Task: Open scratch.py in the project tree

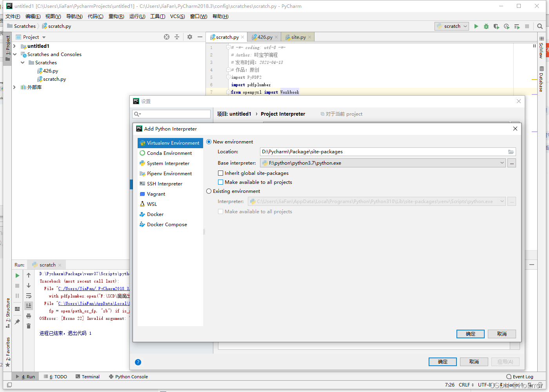Action: [x=51, y=79]
